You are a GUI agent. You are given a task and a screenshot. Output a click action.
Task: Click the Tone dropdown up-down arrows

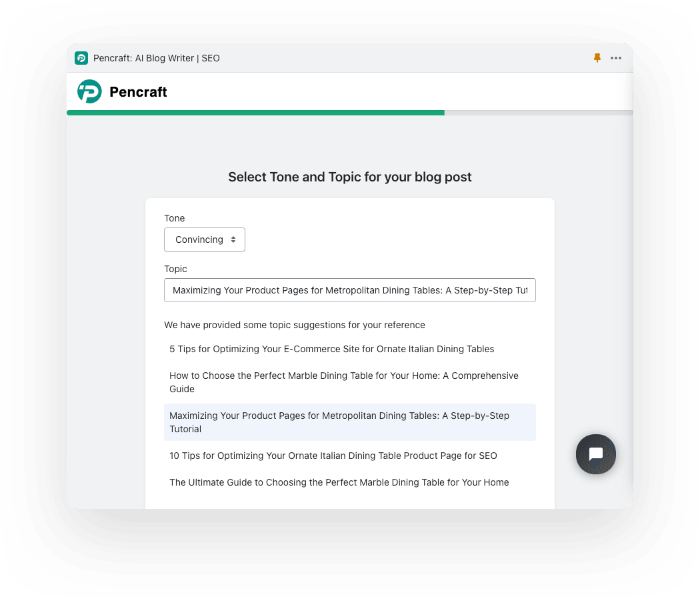pyautogui.click(x=233, y=239)
